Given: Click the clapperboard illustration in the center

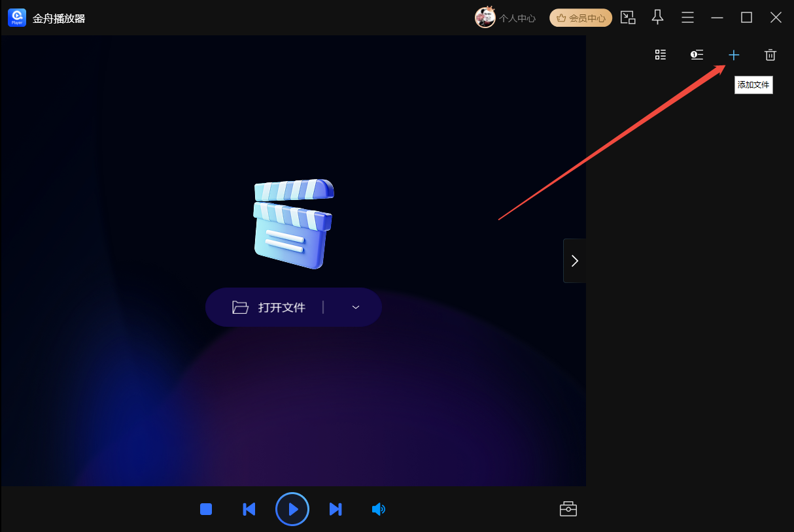Looking at the screenshot, I should 293,224.
